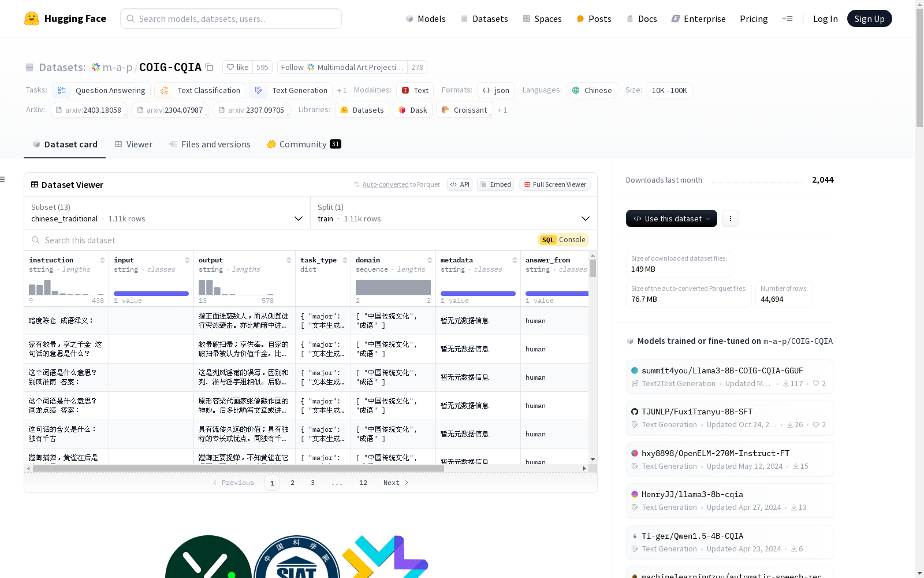Open the more navigation menu icon
The width and height of the screenshot is (924, 578).
point(787,18)
